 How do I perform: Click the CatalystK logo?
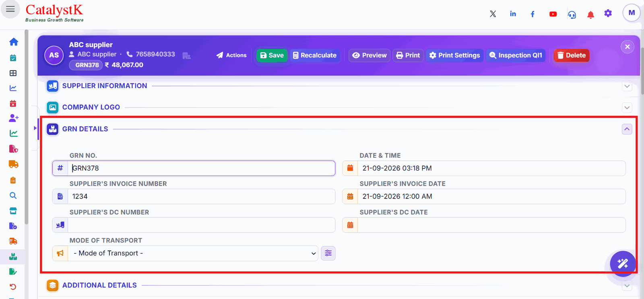(x=54, y=13)
